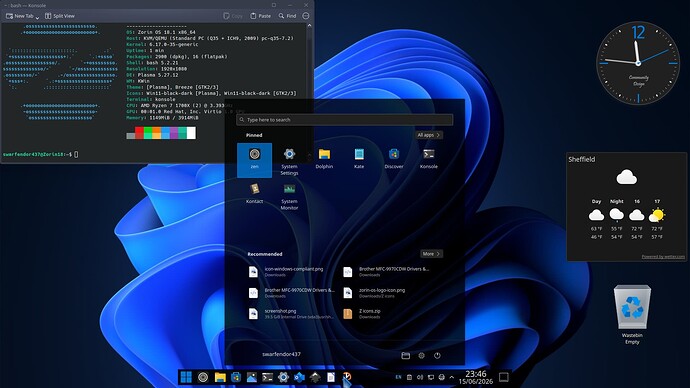Click Find in Konsole toolbar
The height and width of the screenshot is (388, 690).
[x=287, y=16]
